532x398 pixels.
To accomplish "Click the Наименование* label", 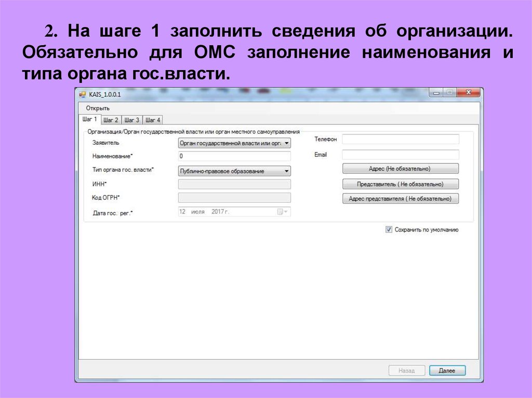I will pyautogui.click(x=112, y=156).
